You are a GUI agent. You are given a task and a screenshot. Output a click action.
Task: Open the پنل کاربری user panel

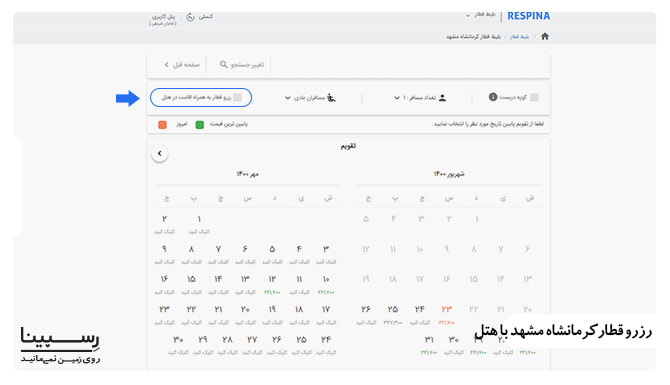163,19
